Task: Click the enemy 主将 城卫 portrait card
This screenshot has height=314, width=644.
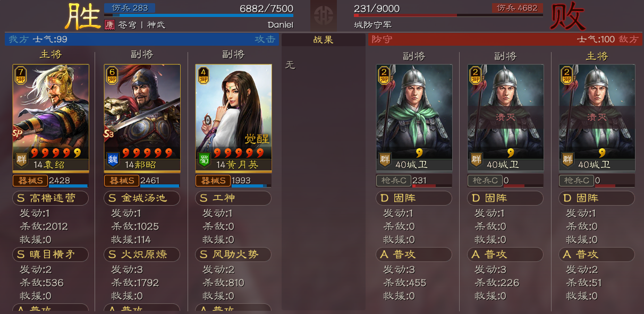Action: [x=597, y=118]
